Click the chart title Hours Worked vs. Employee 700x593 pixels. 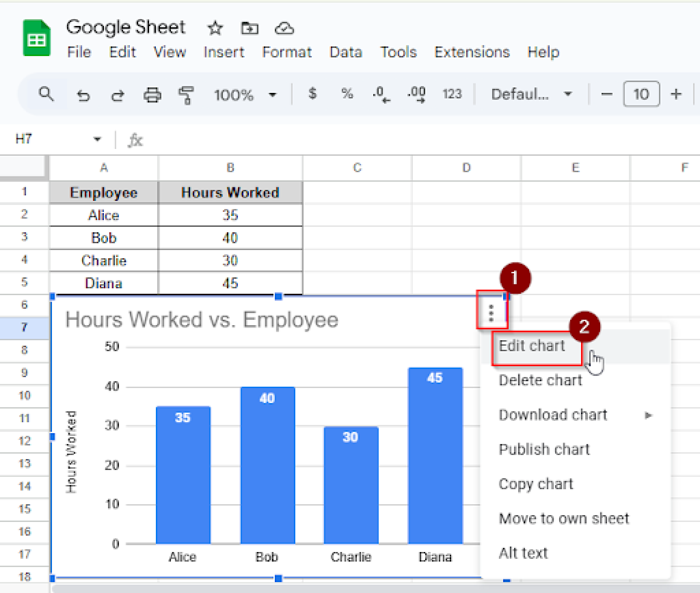(x=202, y=320)
